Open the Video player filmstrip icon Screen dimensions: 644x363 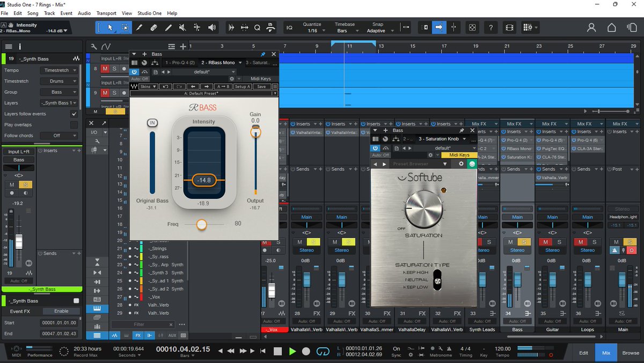point(509,27)
